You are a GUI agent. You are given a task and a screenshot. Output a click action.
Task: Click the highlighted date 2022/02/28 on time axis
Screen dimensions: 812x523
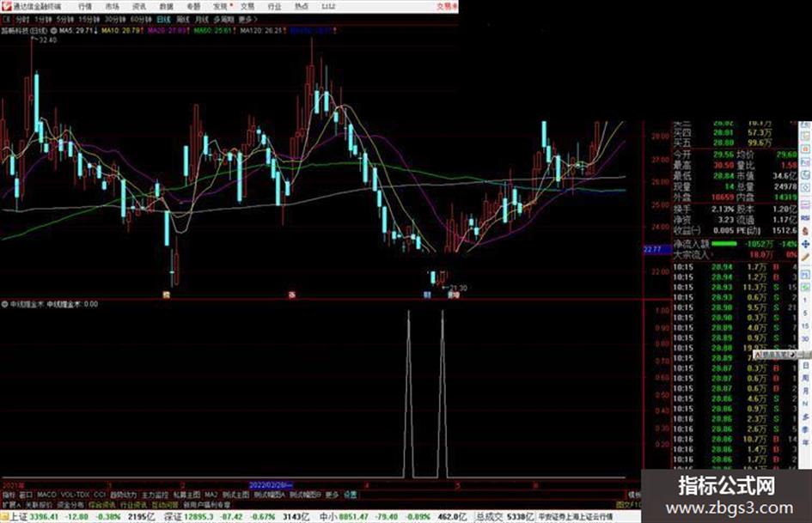click(x=271, y=485)
